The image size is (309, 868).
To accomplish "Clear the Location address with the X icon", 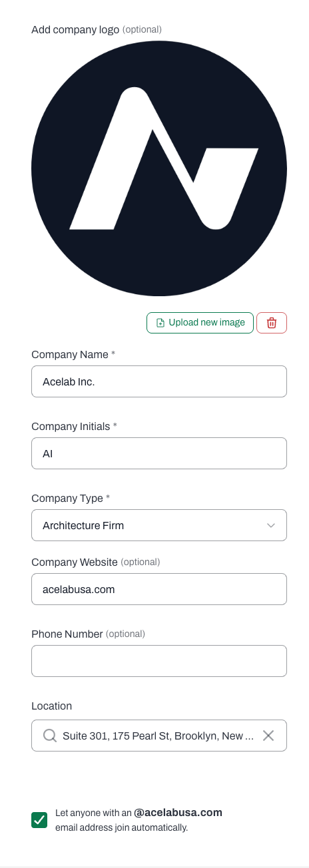I will pos(268,736).
